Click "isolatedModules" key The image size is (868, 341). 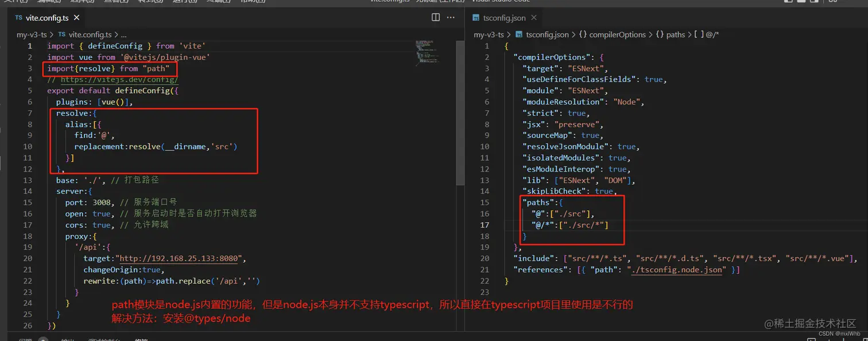click(x=560, y=158)
